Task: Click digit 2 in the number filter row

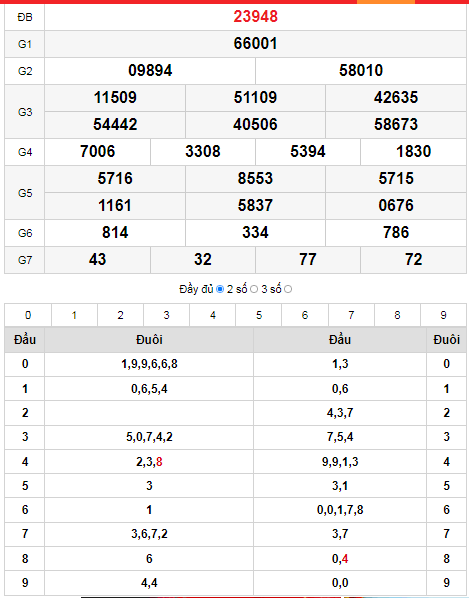Action: [x=120, y=315]
